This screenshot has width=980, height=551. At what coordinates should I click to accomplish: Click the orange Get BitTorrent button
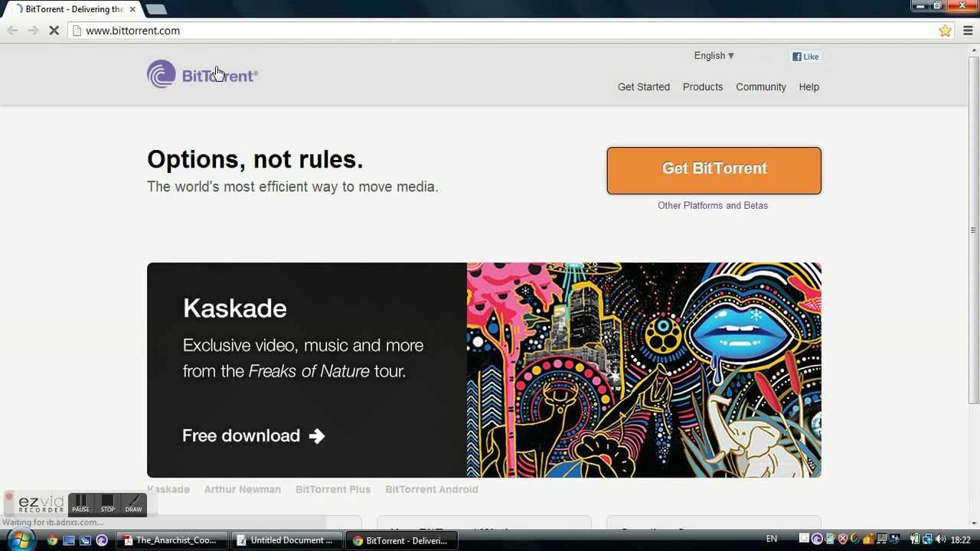pyautogui.click(x=714, y=171)
